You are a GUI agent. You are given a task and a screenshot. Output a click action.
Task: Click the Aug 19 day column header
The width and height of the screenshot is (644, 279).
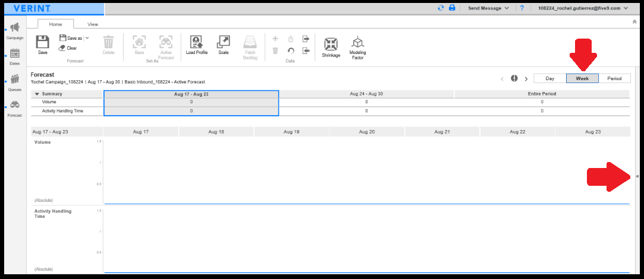point(291,132)
